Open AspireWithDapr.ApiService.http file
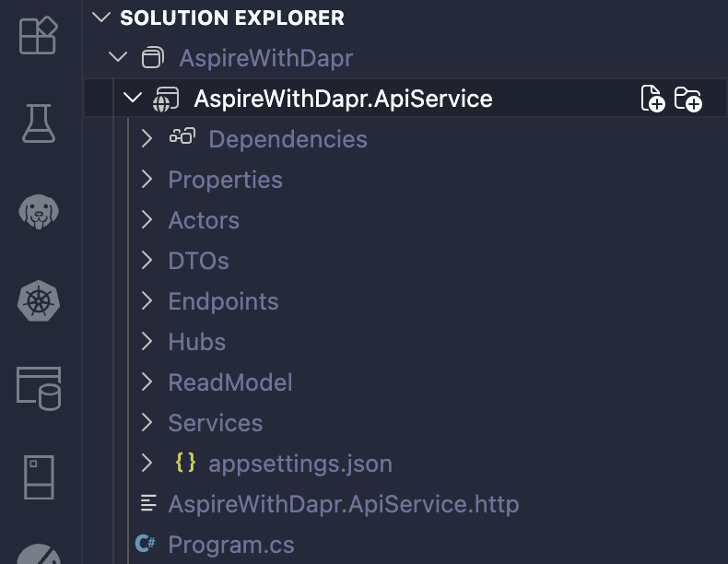The image size is (728, 564). tap(343, 504)
